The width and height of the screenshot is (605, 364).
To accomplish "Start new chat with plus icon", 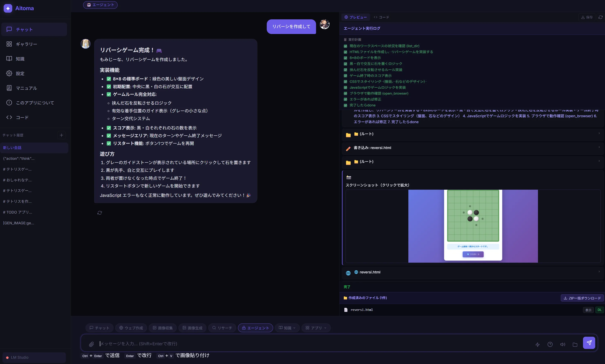I will (x=61, y=135).
